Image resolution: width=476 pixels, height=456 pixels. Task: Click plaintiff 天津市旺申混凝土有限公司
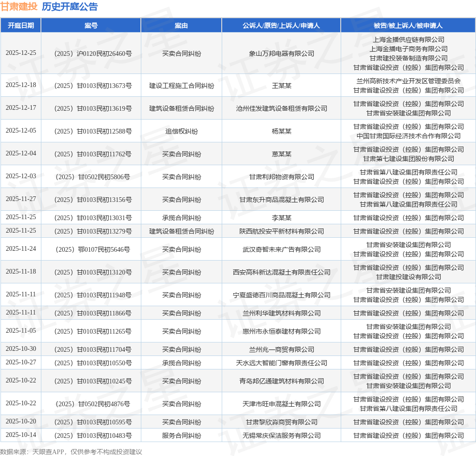[x=281, y=404]
